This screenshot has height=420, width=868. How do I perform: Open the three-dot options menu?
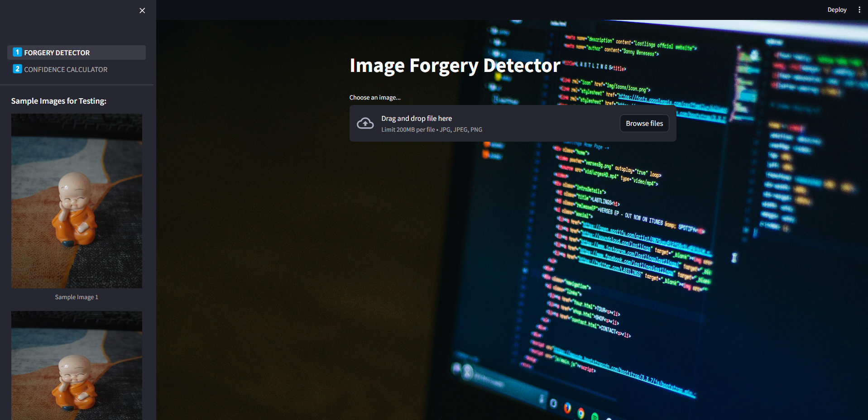[859, 9]
